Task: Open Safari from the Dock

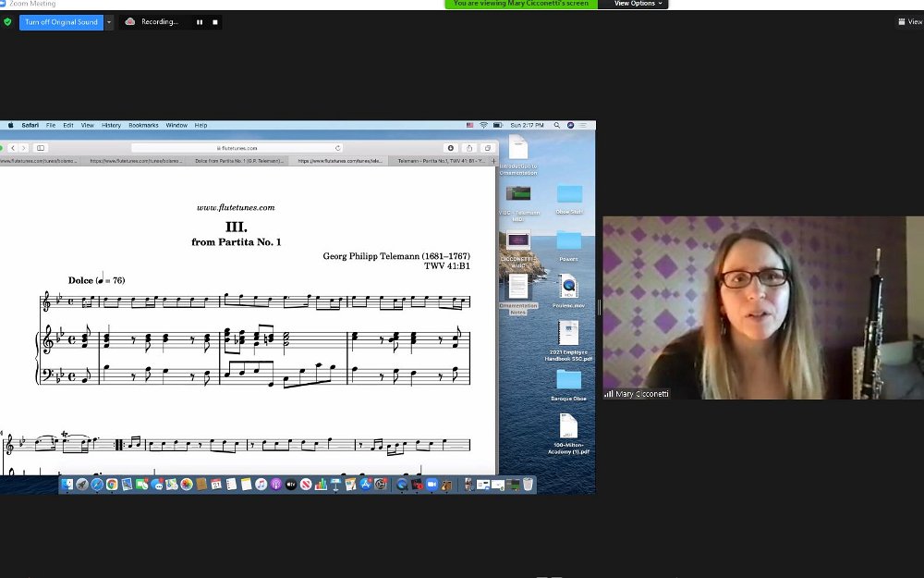Action: click(x=97, y=485)
